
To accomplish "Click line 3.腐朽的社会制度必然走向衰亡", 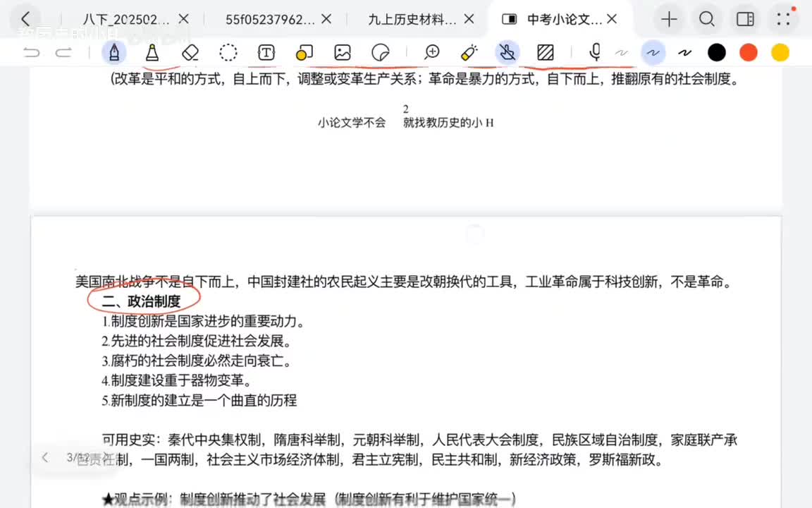I will point(196,361).
